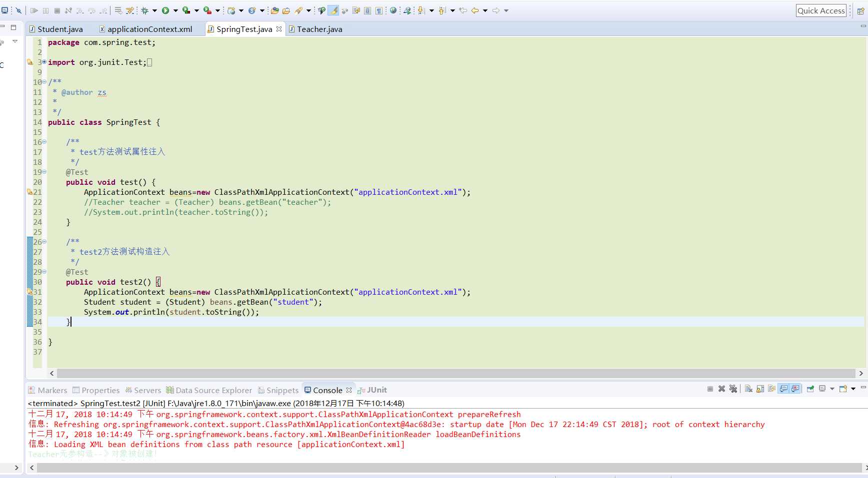The width and height of the screenshot is (868, 478).
Task: Toggle Show Console When Standard Error Changes
Action: tap(795, 389)
